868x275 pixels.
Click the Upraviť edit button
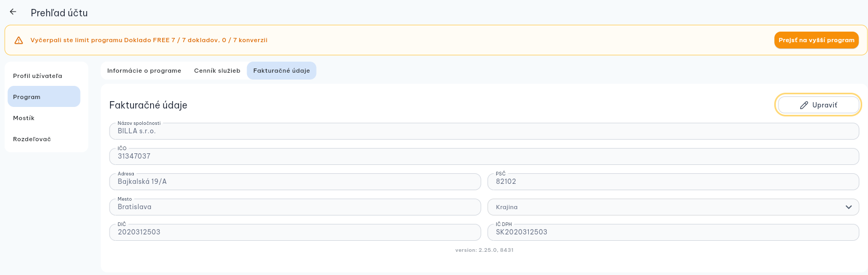click(818, 105)
